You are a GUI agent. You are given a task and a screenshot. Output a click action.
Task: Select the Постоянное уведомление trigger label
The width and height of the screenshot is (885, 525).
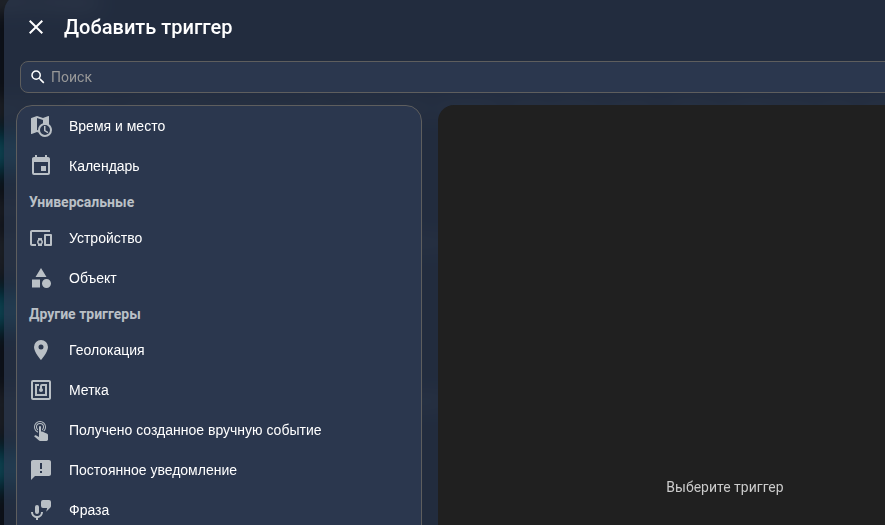click(x=152, y=470)
